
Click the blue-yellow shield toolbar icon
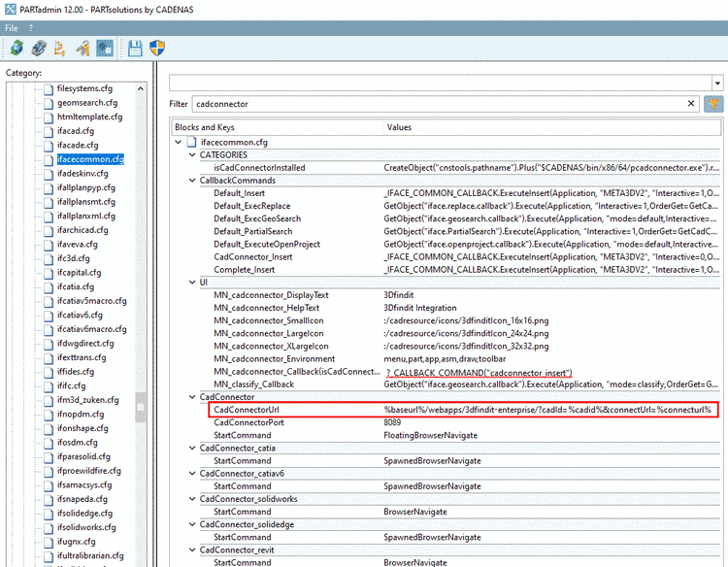(x=157, y=49)
